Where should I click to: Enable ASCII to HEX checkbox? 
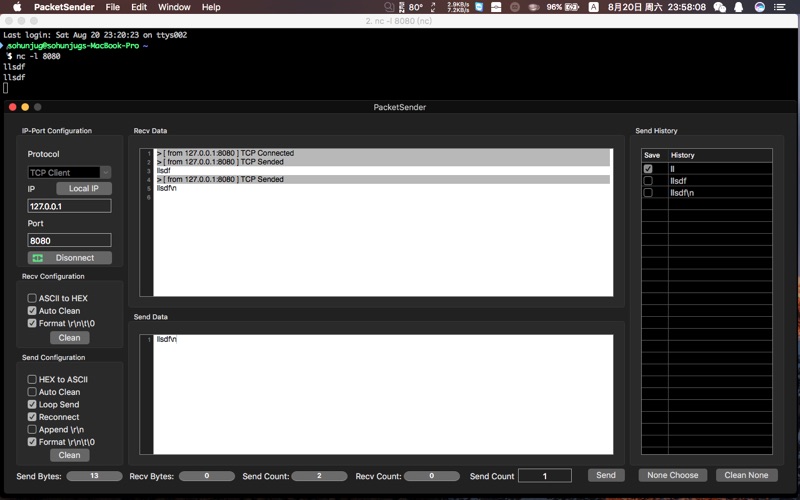point(32,298)
